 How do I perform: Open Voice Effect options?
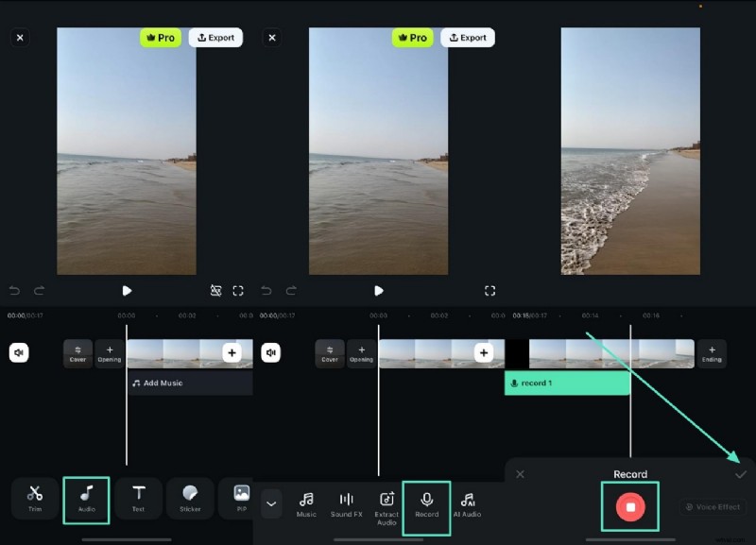click(712, 506)
